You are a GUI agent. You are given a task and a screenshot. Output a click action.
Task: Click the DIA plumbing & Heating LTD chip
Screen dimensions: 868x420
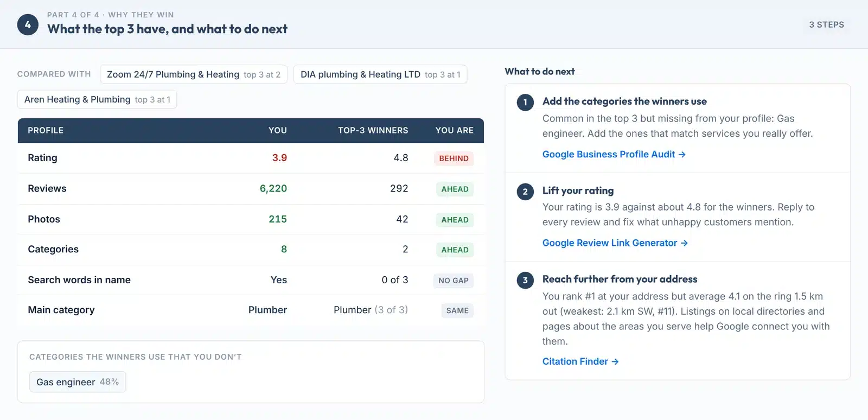coord(380,74)
